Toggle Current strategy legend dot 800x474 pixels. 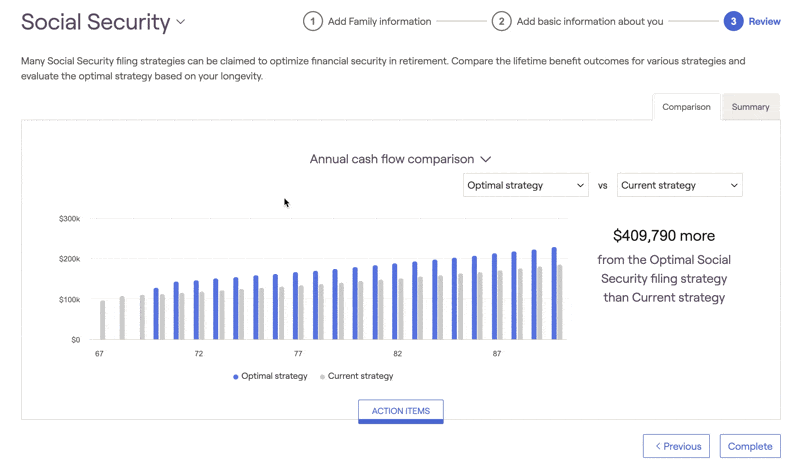tap(322, 377)
